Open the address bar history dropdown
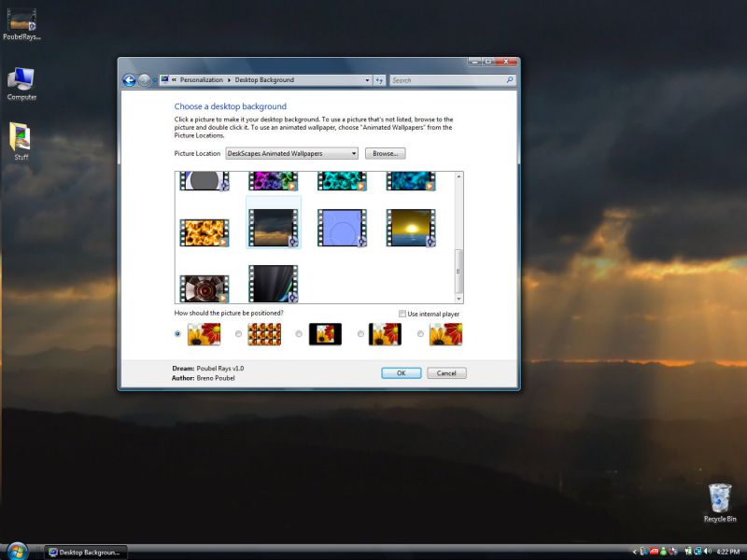This screenshot has height=560, width=747. tap(368, 80)
